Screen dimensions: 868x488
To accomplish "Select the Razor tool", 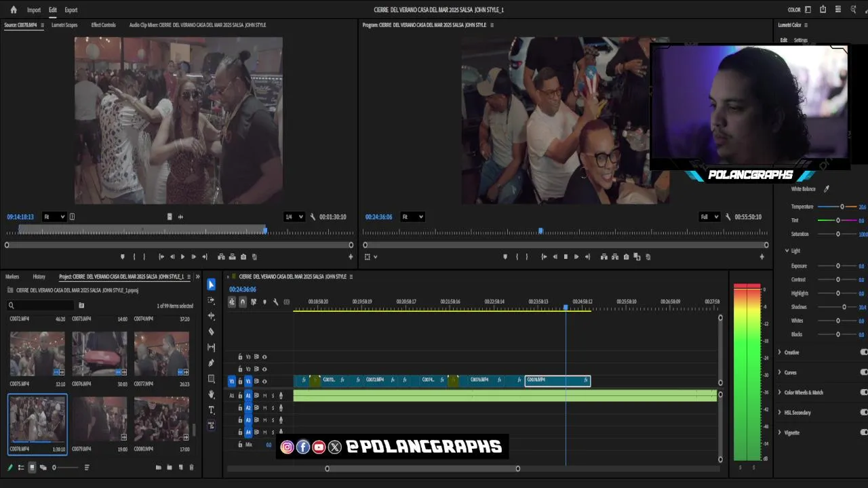I will pyautogui.click(x=211, y=331).
